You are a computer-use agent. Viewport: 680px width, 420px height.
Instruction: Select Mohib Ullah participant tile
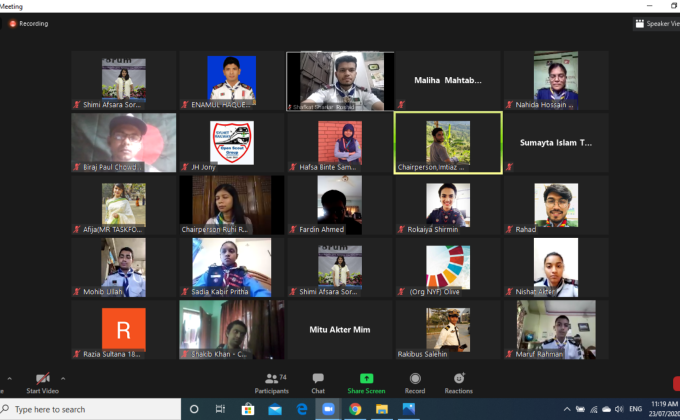click(x=124, y=268)
